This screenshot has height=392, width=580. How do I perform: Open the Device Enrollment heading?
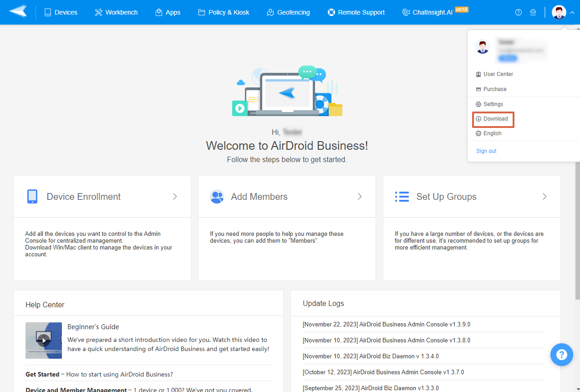coord(84,197)
